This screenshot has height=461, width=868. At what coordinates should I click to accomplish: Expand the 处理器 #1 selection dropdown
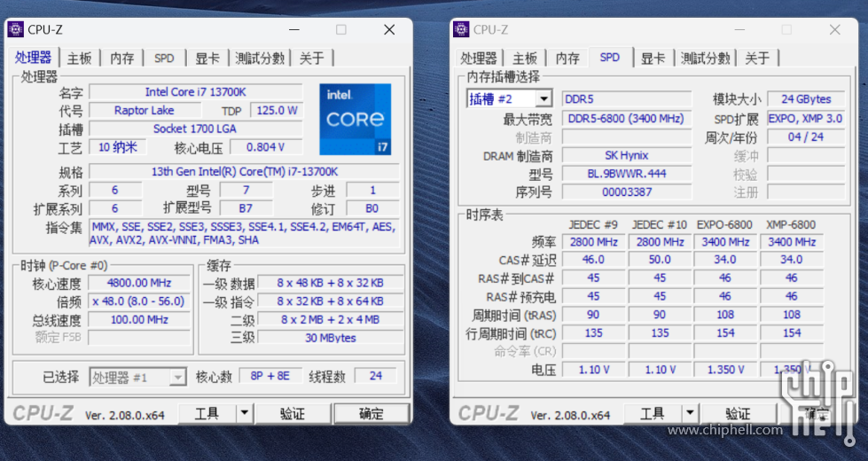pyautogui.click(x=177, y=378)
